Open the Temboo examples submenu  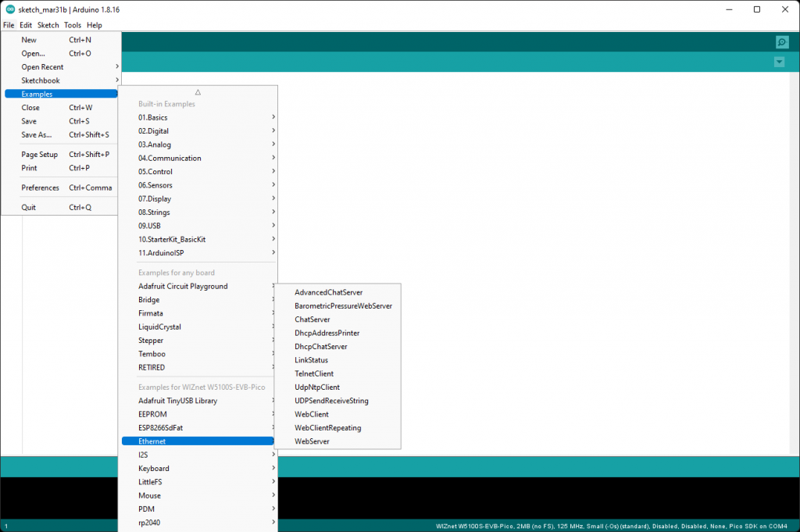(198, 354)
